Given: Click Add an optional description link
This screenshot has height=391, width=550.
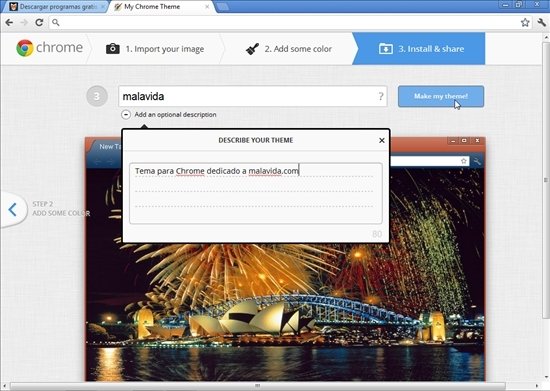Looking at the screenshot, I should coord(175,115).
